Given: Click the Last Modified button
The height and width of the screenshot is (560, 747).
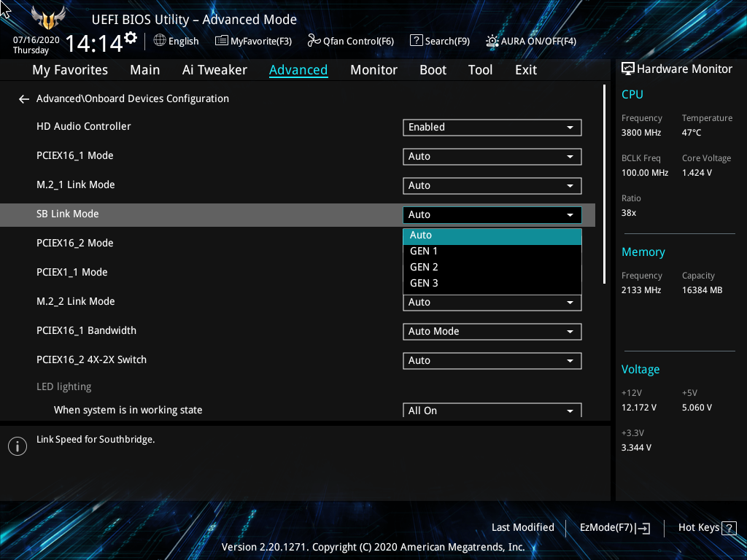Looking at the screenshot, I should pyautogui.click(x=522, y=528).
